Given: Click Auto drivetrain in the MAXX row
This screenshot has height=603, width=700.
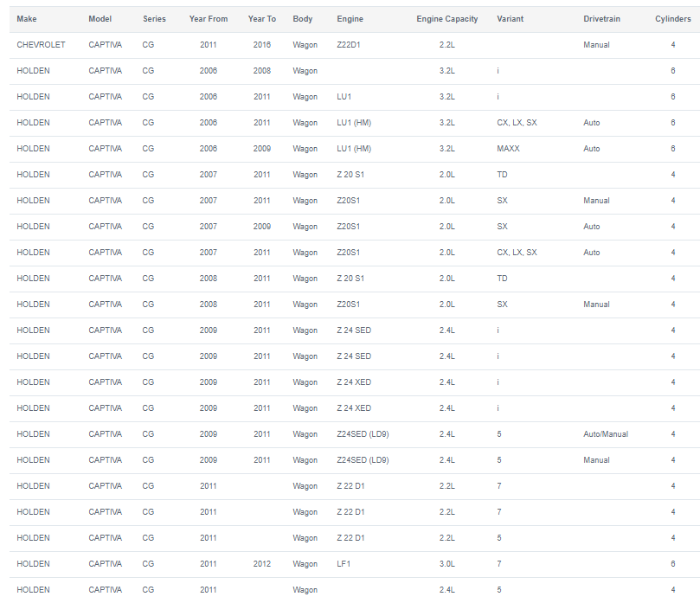Looking at the screenshot, I should coord(592,149).
